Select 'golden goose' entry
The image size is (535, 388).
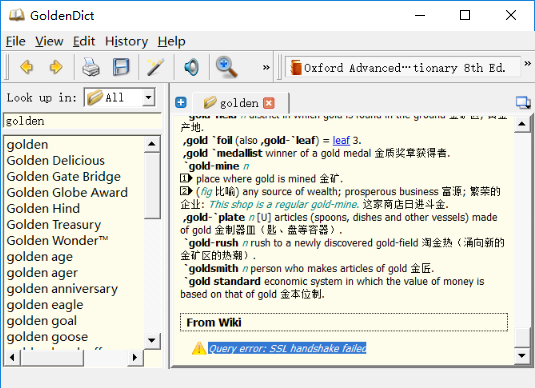74,337
